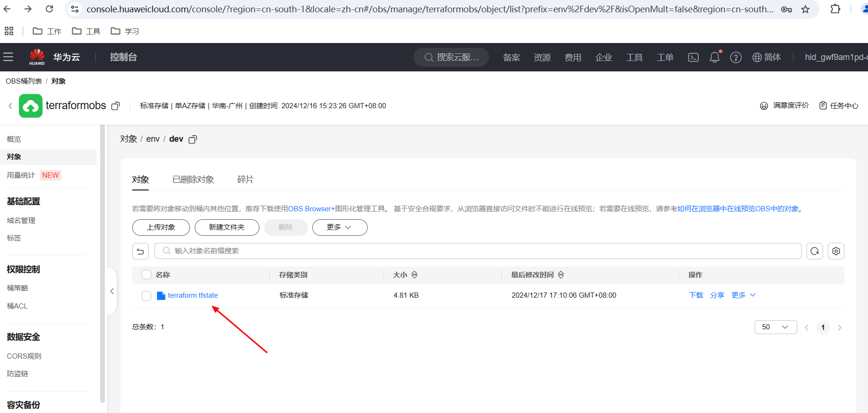Share terraform.tfstate via 分享
The image size is (868, 413).
(717, 295)
